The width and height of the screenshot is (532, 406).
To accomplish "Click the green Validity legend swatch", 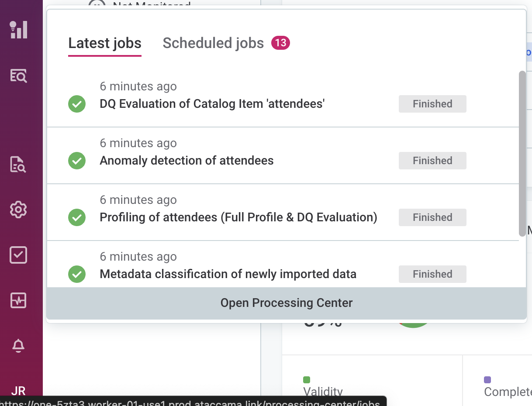I will pos(306,379).
